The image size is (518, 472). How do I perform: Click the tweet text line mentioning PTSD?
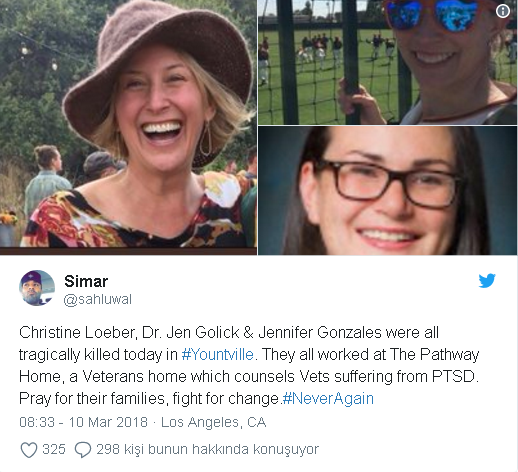coord(249,376)
